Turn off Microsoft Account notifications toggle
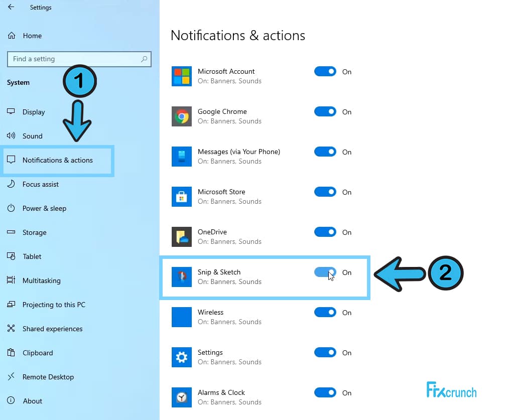The width and height of the screenshot is (509, 420). [x=325, y=71]
